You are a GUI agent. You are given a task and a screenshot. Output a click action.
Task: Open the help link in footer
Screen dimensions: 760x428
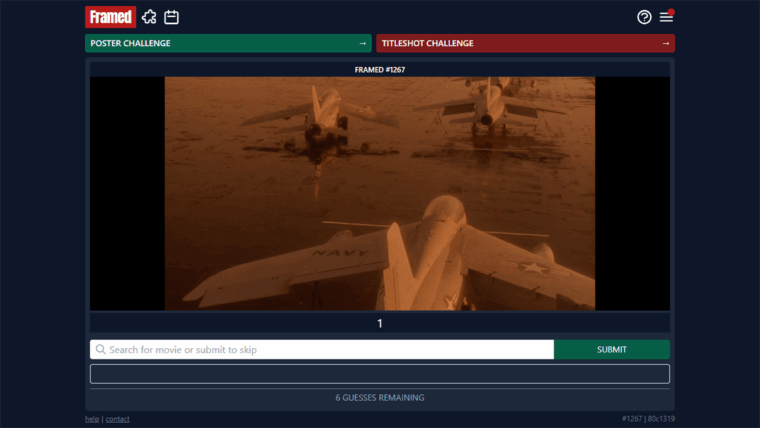pyautogui.click(x=92, y=419)
